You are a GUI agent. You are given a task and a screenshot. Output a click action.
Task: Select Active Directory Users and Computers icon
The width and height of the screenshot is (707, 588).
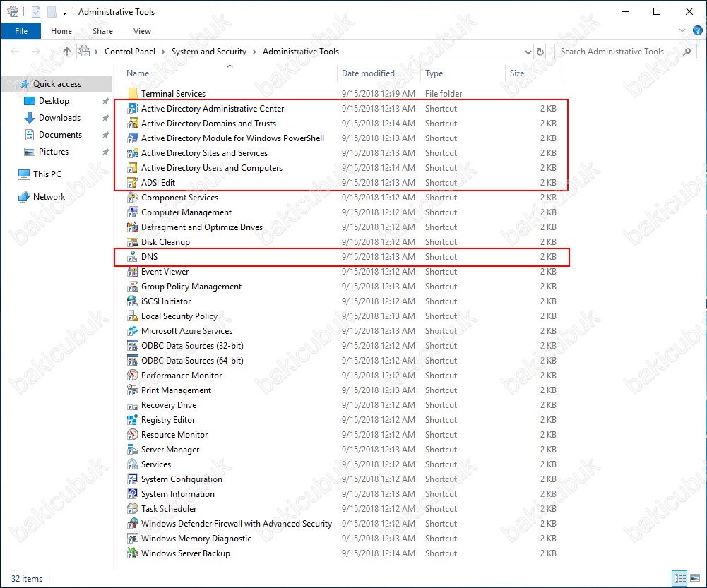click(x=132, y=168)
